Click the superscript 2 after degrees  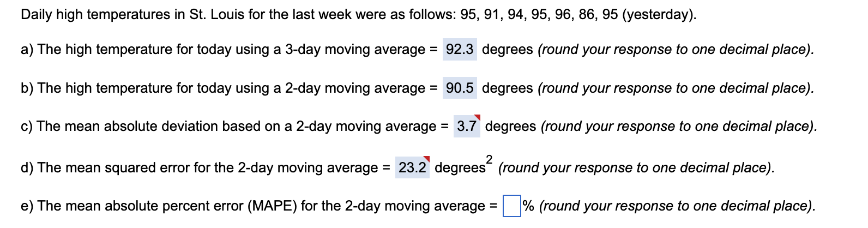coord(489,159)
